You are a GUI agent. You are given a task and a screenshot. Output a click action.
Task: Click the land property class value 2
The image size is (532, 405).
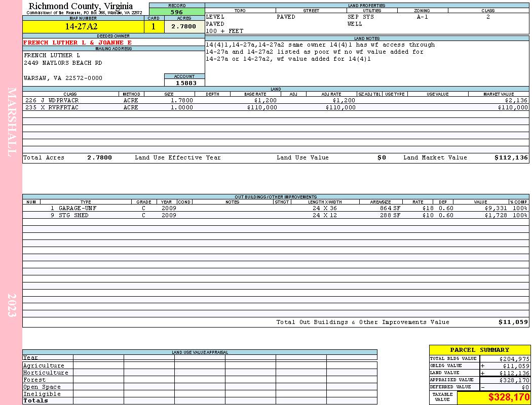point(488,17)
